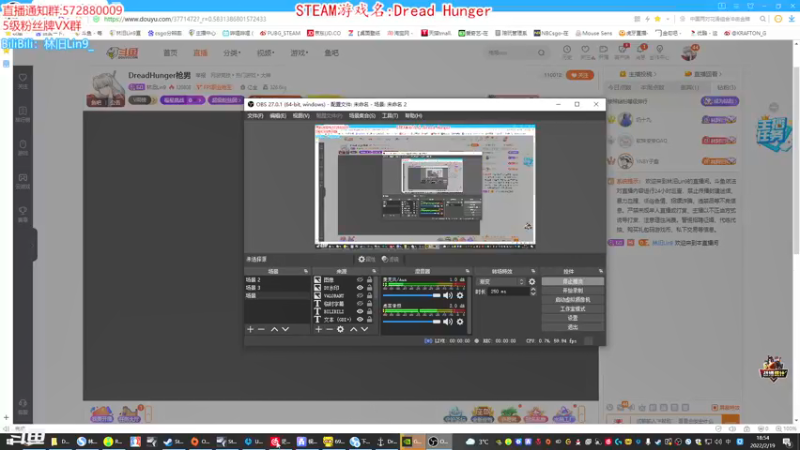Click the 停止推流 button in OBS controls
The height and width of the screenshot is (450, 800).
(x=572, y=282)
